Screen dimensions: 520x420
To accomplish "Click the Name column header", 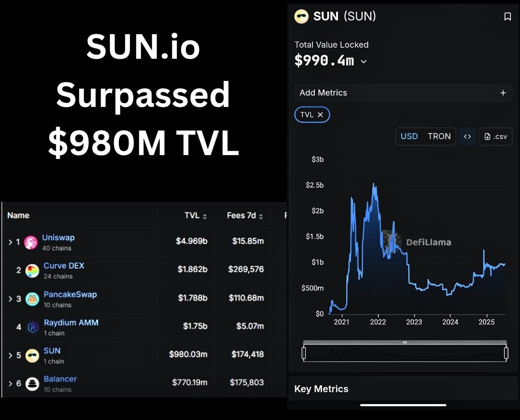I will click(x=18, y=216).
